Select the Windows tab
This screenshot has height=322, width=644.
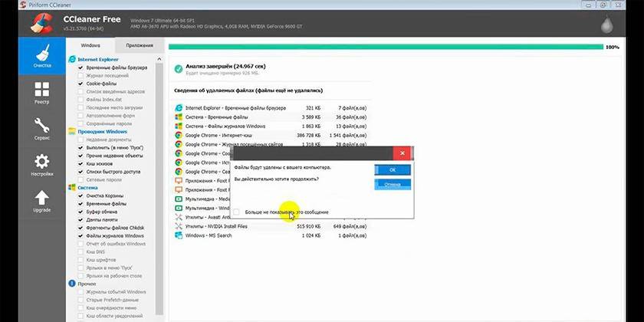pos(90,46)
